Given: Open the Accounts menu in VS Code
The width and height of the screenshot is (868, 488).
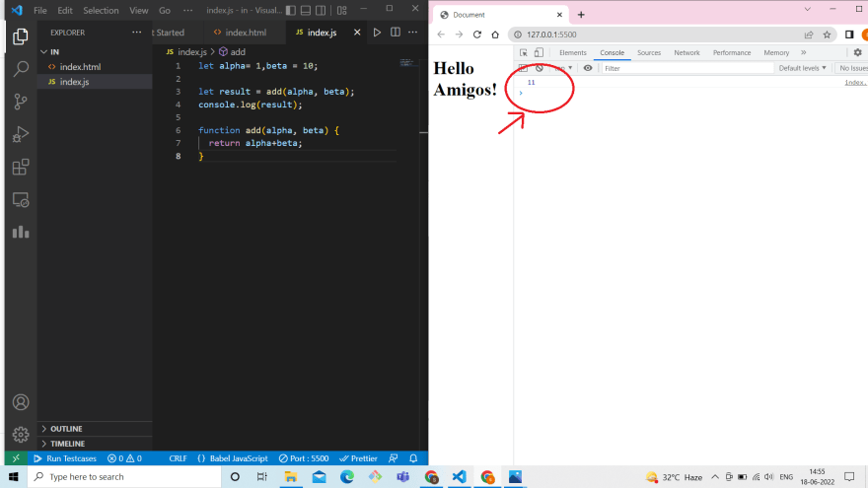Looking at the screenshot, I should (x=21, y=402).
